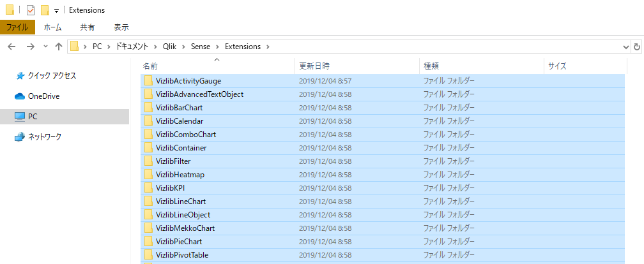Expand the chevron after PC in breadcrumb

pos(109,47)
